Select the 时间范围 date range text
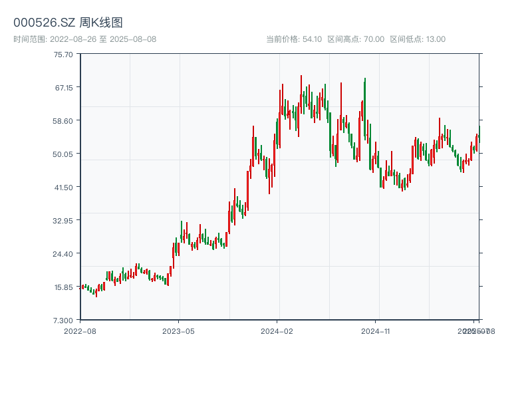Screen dimensions: 532x399 (85, 39)
